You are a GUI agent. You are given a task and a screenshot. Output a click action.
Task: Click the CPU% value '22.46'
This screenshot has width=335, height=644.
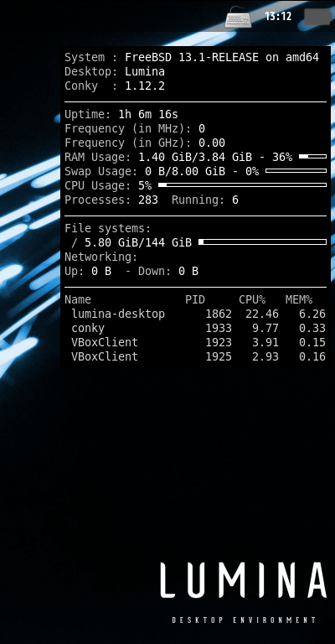tap(262, 314)
